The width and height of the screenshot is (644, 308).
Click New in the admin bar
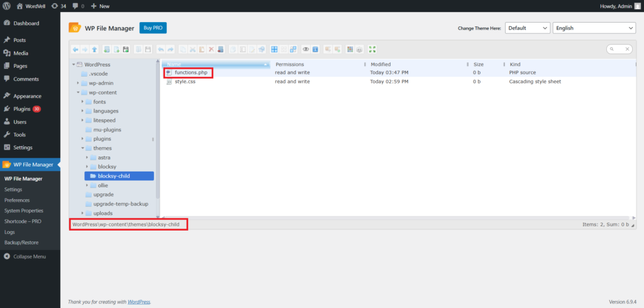(x=100, y=6)
